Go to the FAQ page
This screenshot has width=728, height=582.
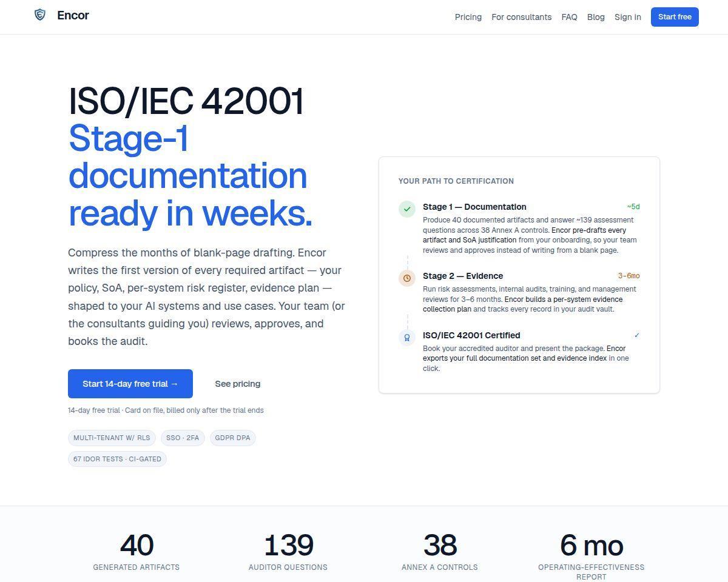click(570, 17)
